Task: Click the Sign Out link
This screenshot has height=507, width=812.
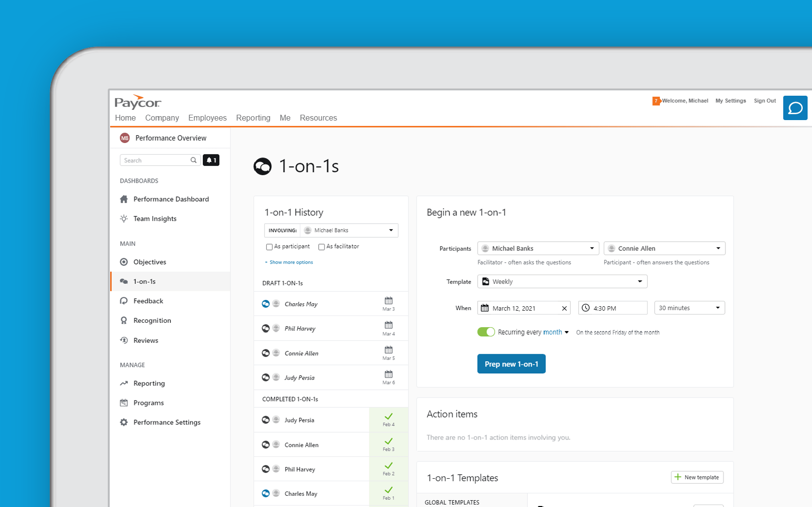Action: 765,101
